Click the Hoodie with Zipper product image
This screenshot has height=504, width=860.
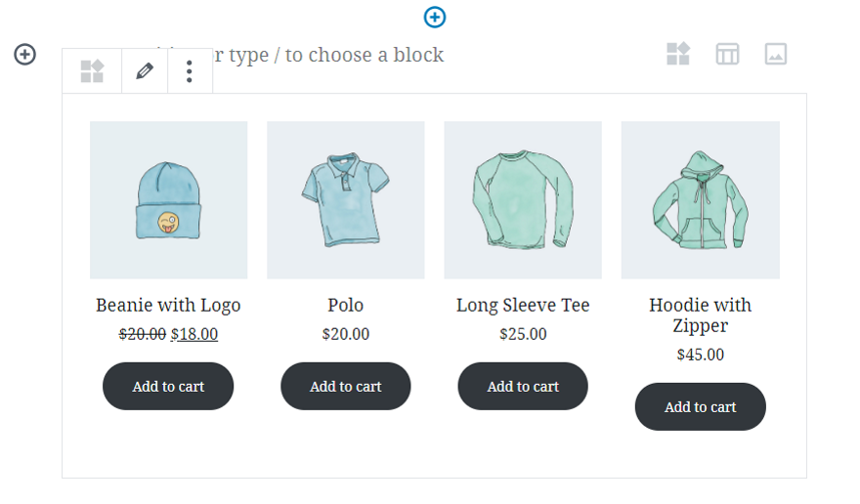pyautogui.click(x=701, y=200)
